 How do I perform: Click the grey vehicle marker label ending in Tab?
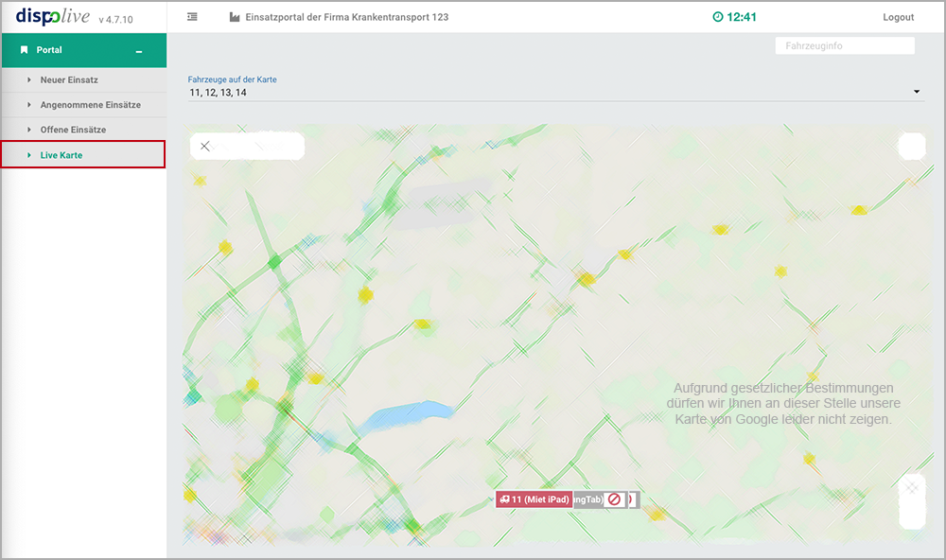(588, 499)
